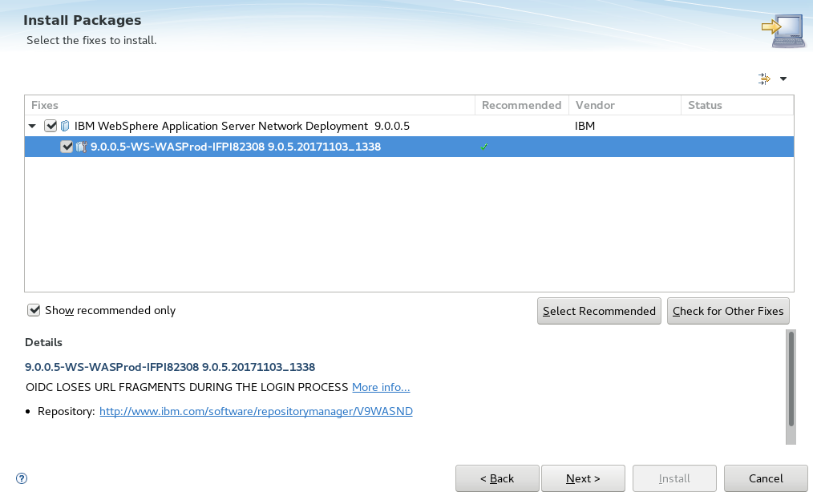Click 'Select the fixes to install.' text

click(x=91, y=40)
